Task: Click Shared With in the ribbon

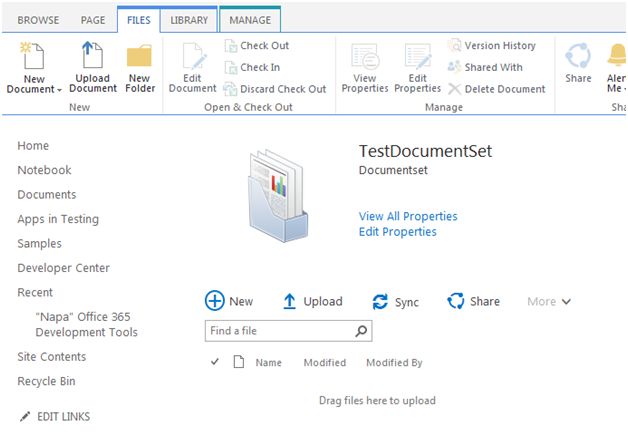Action: click(485, 67)
